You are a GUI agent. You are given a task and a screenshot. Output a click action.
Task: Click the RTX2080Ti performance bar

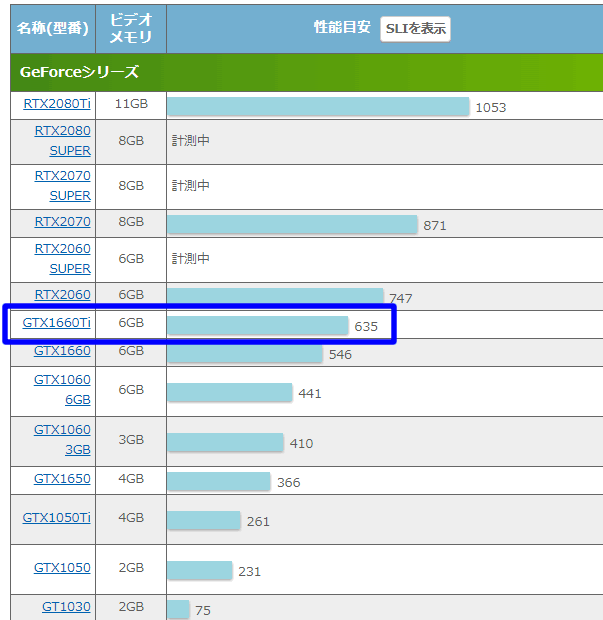coord(318,106)
